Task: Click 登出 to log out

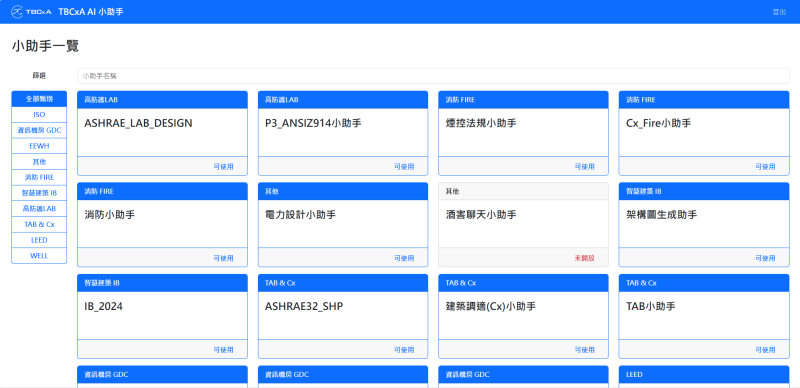Action: [779, 12]
